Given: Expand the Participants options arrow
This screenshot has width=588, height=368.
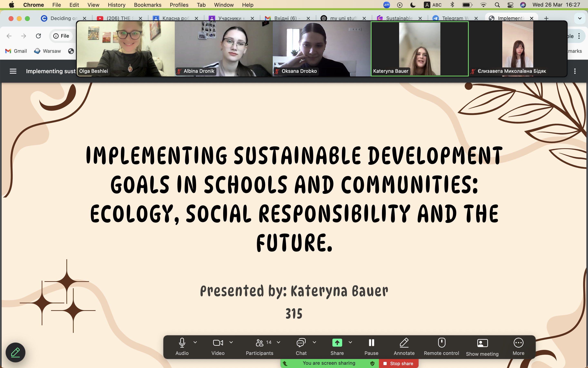Looking at the screenshot, I should pos(278,342).
